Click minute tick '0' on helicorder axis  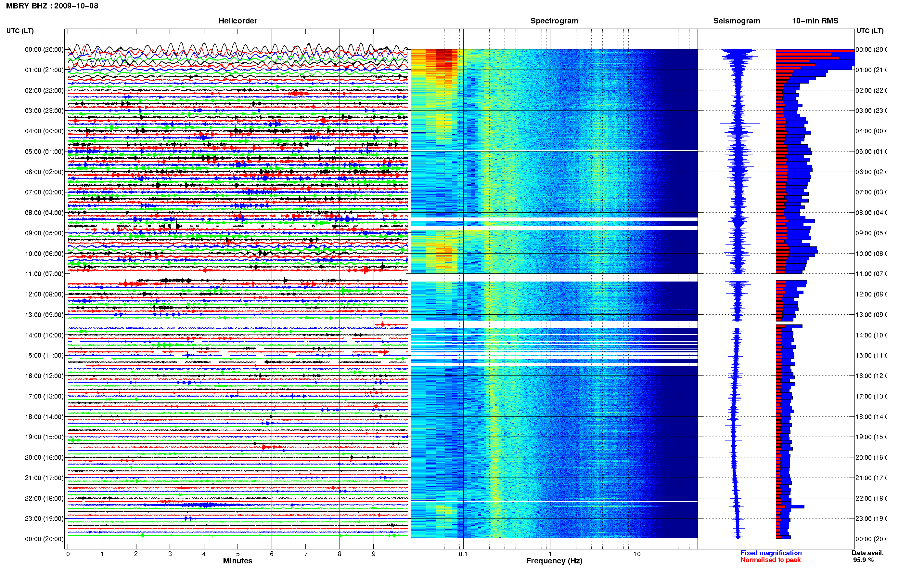[x=68, y=554]
